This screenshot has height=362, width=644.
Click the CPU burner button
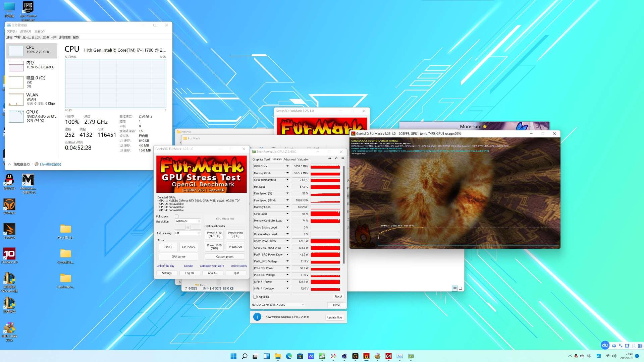(x=178, y=257)
